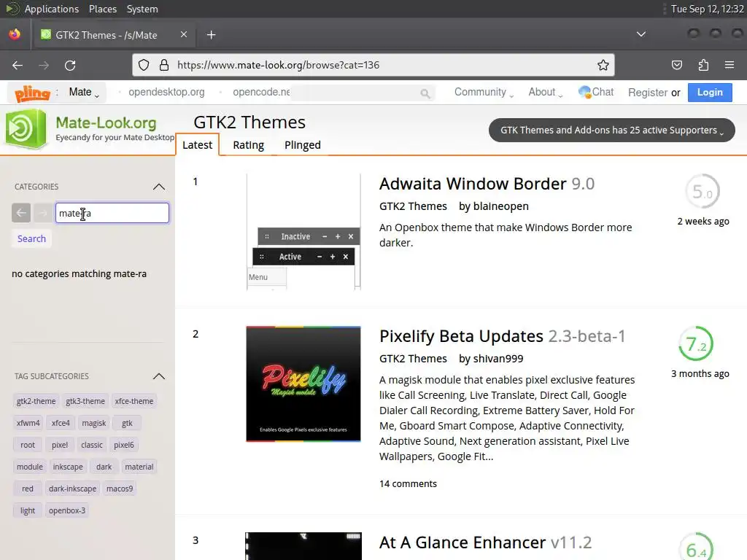Screen dimensions: 747x560
Task: Switch to the Latest tab
Action: pos(197,145)
